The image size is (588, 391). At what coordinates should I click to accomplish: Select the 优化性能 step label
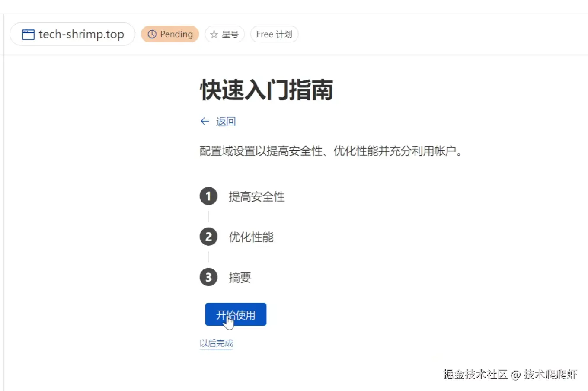(251, 237)
